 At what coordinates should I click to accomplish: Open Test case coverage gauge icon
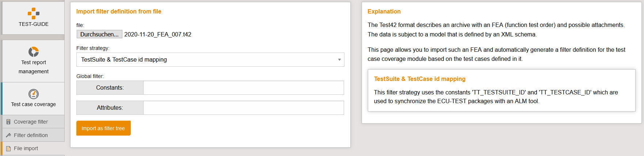(34, 94)
